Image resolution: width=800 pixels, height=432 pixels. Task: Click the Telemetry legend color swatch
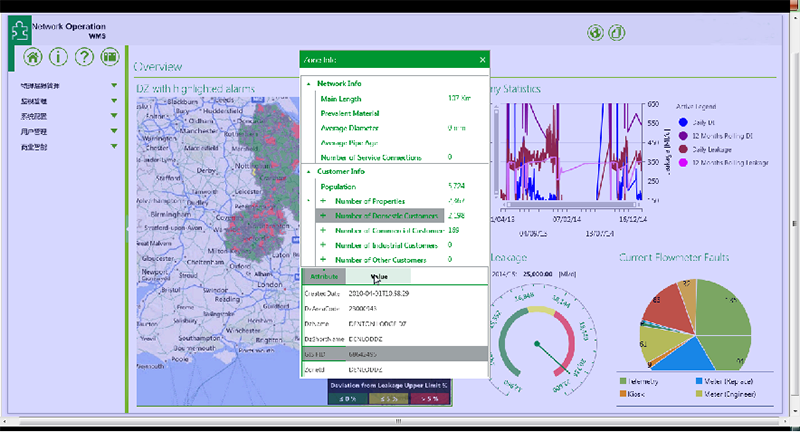coord(622,381)
